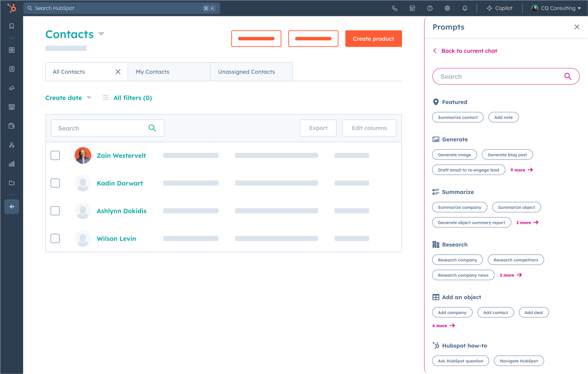Click the notifications bell in top bar
Image resolution: width=588 pixels, height=374 pixels.
(x=465, y=8)
